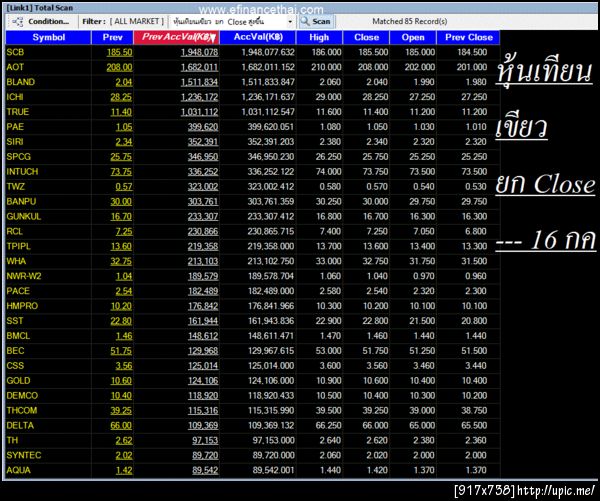Screen dimensions: 600x501
Task: Click RCL Prev Close value 6.800
Action: coord(476,231)
